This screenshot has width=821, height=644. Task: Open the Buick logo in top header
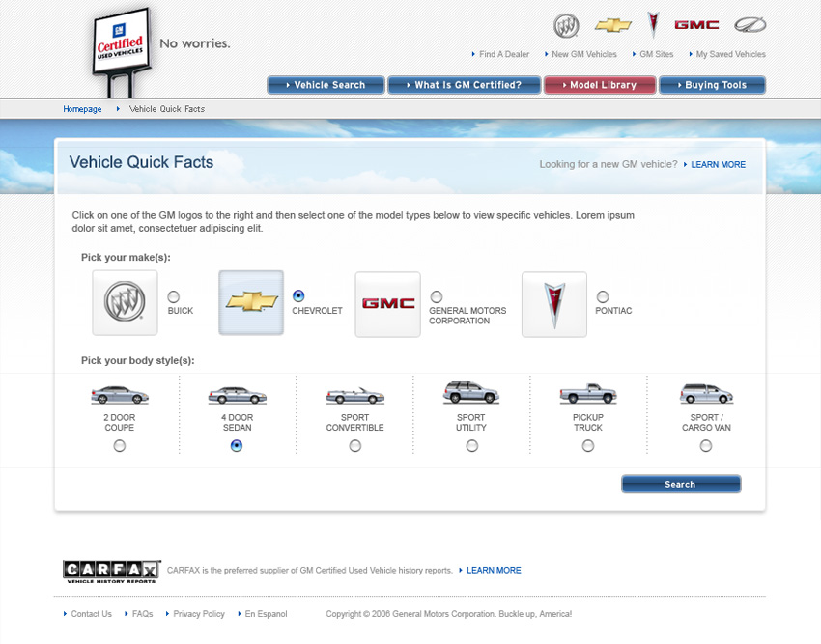566,26
